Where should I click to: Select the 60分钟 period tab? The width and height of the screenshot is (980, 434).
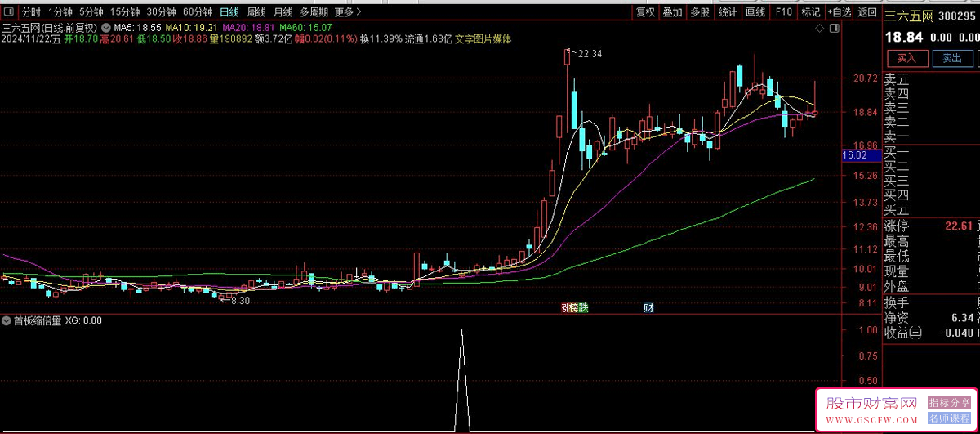point(198,12)
